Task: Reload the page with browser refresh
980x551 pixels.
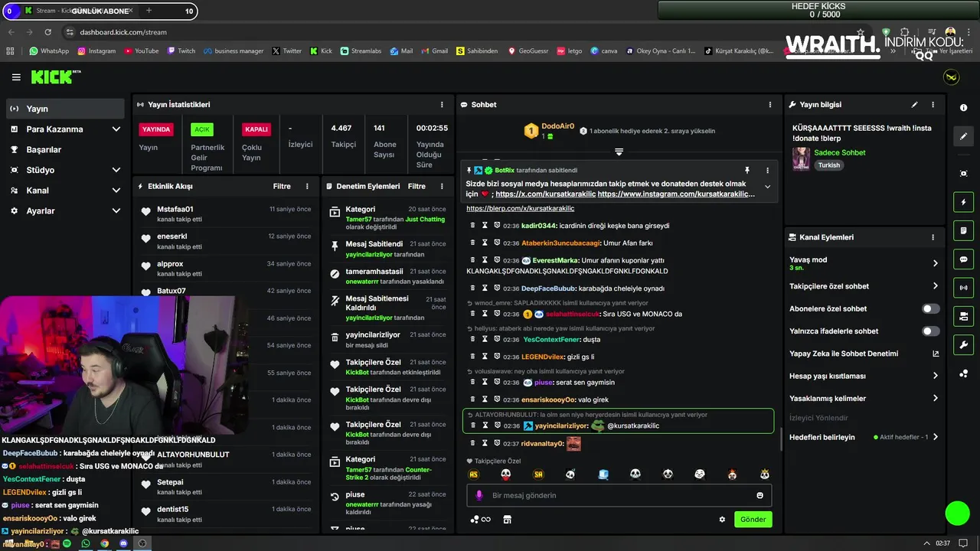Action: (x=47, y=32)
